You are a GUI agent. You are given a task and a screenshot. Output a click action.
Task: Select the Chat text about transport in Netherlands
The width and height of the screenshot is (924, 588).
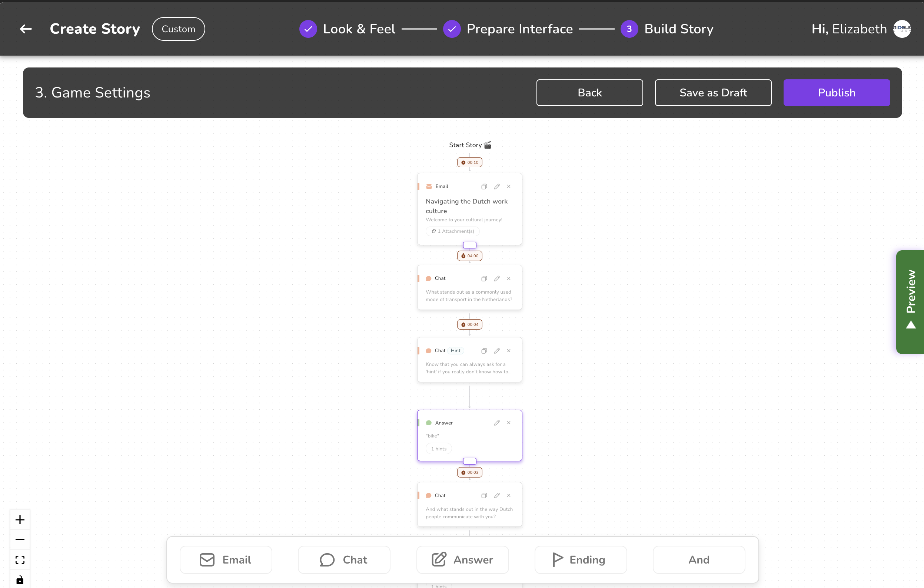[469, 296]
